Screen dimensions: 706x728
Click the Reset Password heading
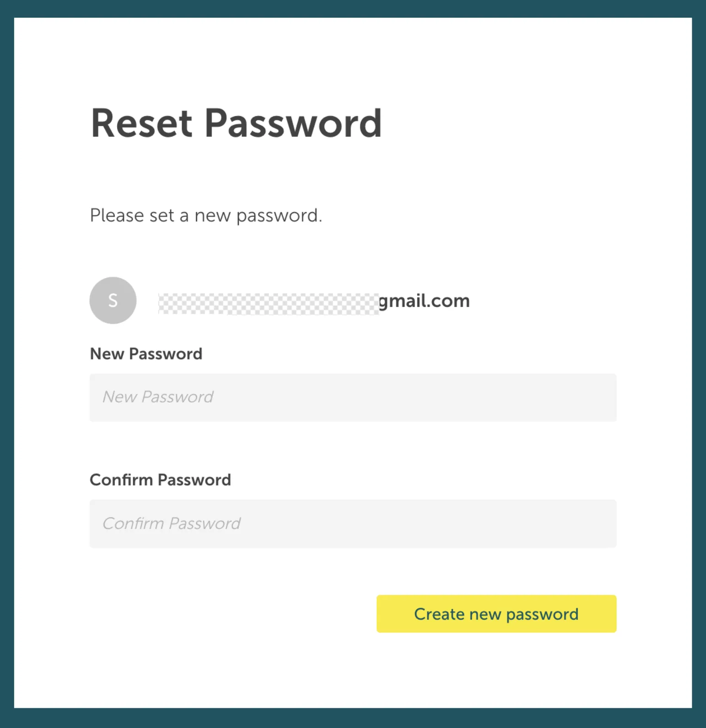236,123
